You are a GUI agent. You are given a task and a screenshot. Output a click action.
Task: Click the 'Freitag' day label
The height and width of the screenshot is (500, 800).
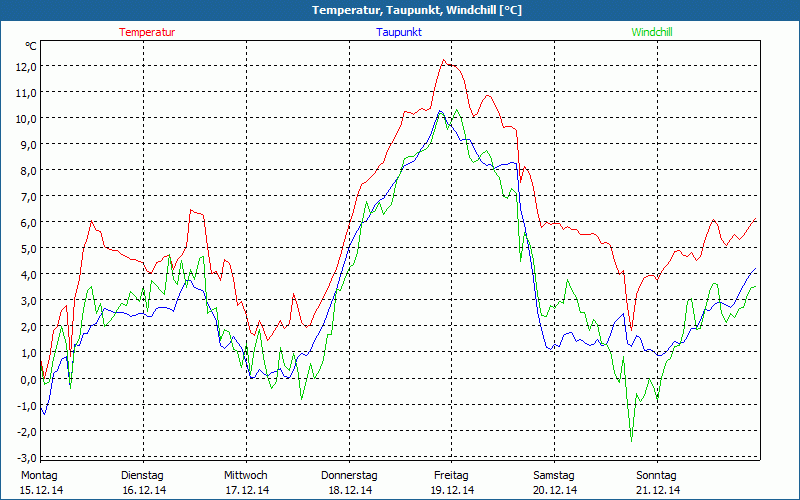pos(452,475)
